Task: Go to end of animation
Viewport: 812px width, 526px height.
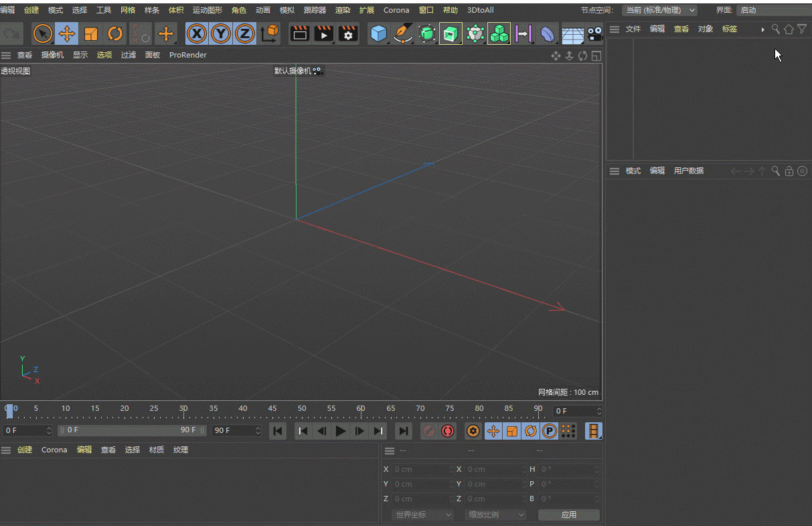Action: click(x=404, y=431)
